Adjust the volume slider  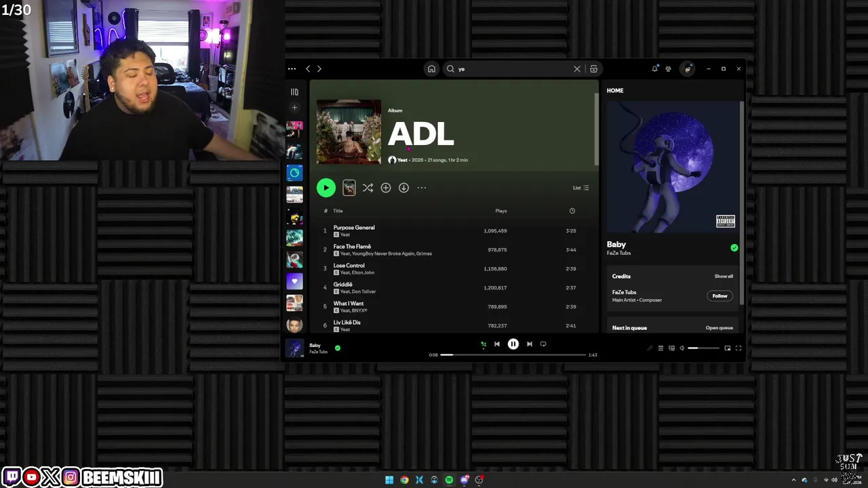(704, 348)
